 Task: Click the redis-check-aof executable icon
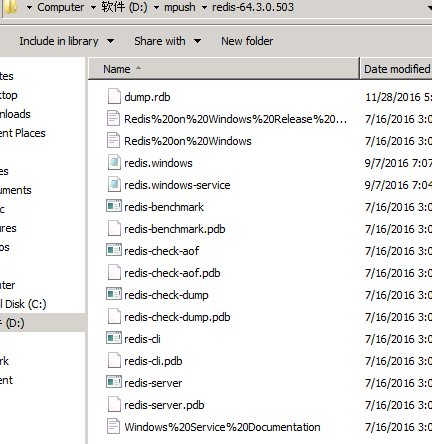[x=114, y=251]
